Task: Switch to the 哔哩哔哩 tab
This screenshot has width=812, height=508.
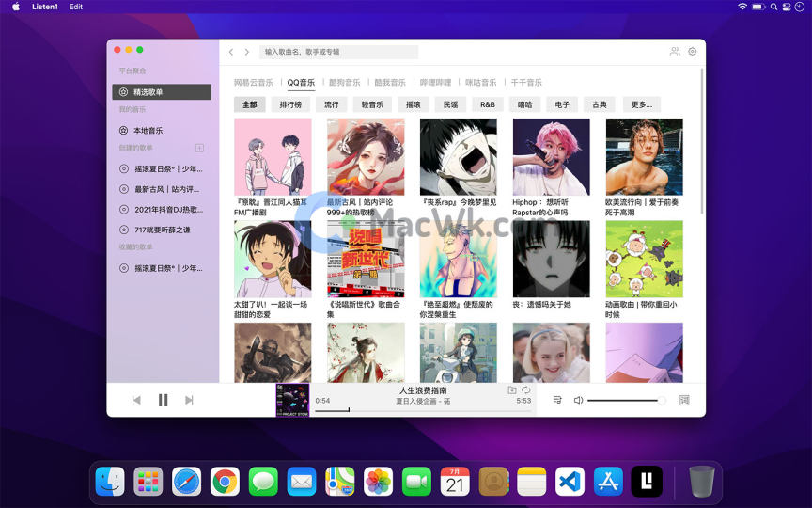Action: (435, 83)
